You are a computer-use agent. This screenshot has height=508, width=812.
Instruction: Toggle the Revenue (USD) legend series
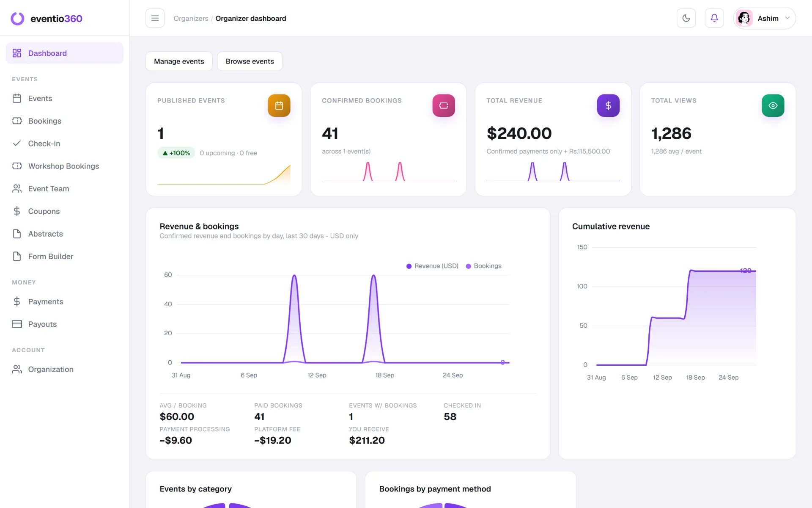tap(432, 266)
